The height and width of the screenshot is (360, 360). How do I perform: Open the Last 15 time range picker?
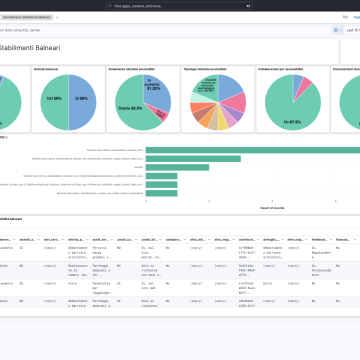[353, 30]
